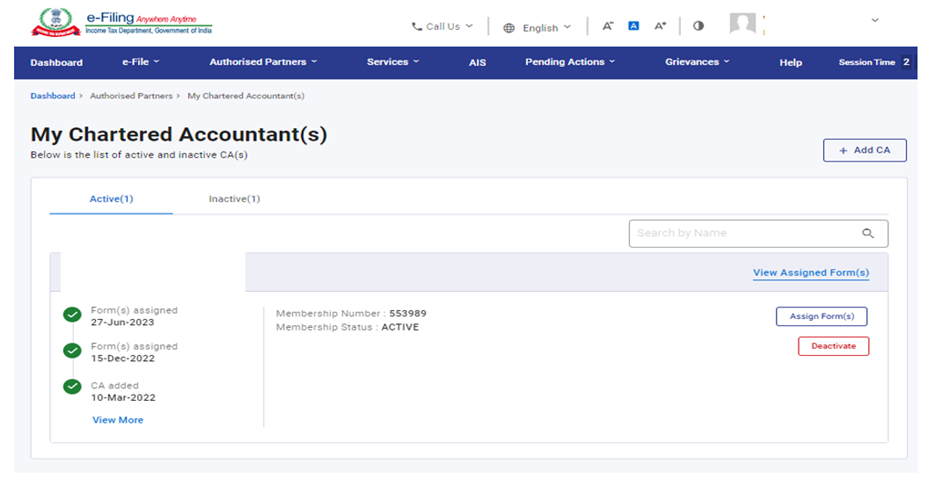Click the decrease font size icon
Image resolution: width=936 pixels, height=486 pixels.
point(607,26)
